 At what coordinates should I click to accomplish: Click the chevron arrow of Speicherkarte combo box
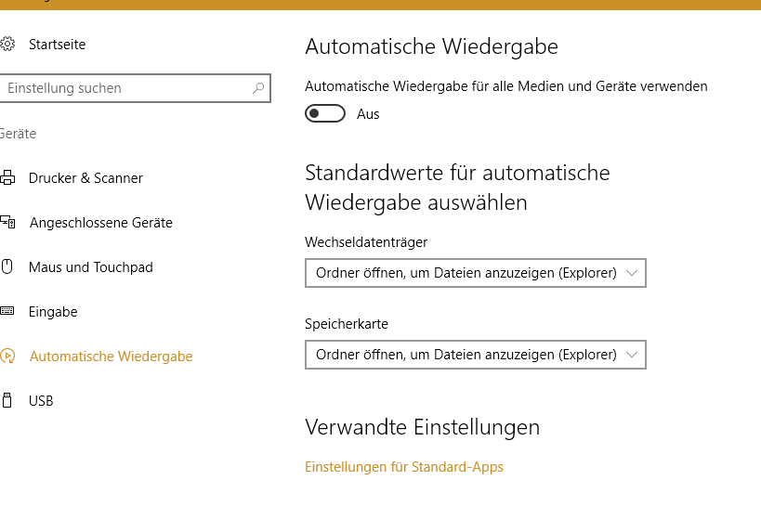(632, 355)
